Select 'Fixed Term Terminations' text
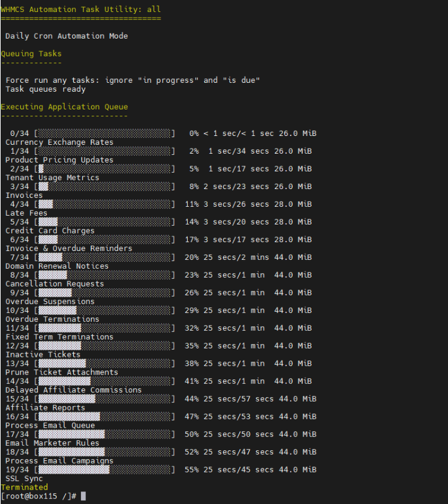This screenshot has width=448, height=504. (x=59, y=336)
